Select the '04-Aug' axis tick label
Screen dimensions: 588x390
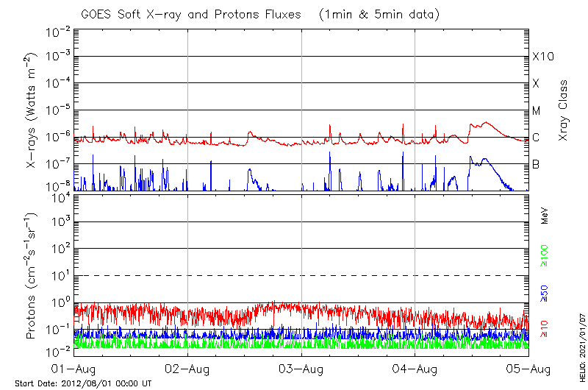[x=415, y=367]
